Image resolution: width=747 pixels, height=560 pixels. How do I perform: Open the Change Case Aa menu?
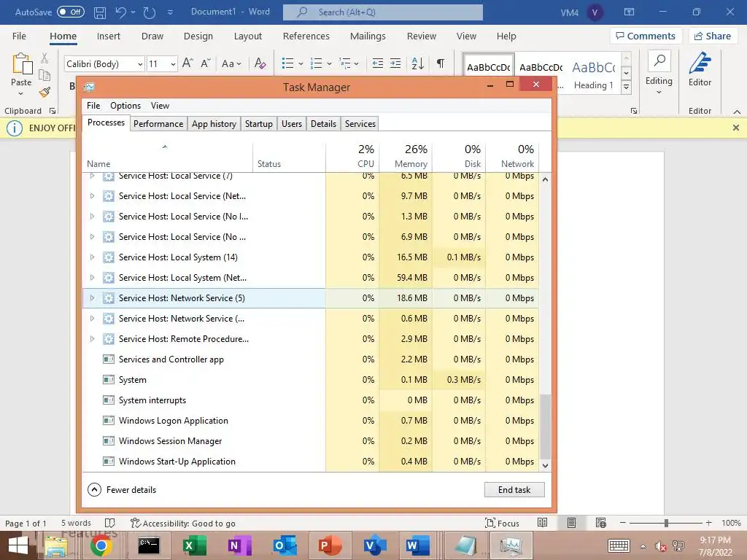(231, 63)
